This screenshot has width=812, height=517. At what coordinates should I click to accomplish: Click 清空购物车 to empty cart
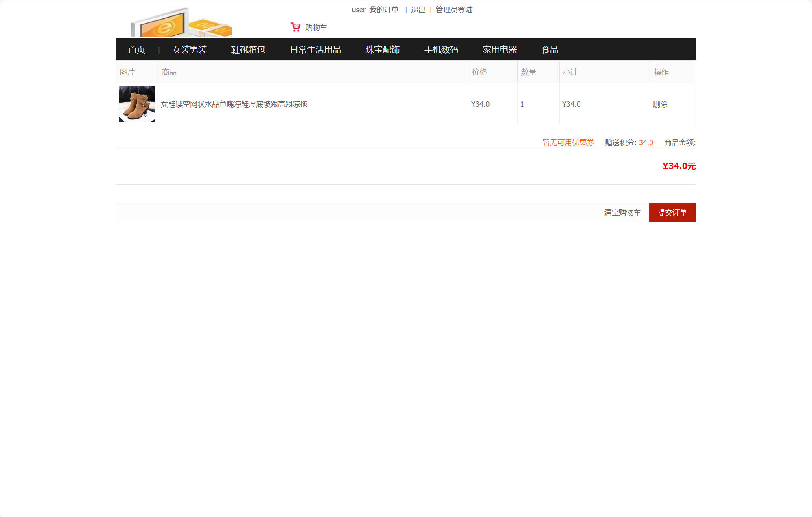click(622, 213)
